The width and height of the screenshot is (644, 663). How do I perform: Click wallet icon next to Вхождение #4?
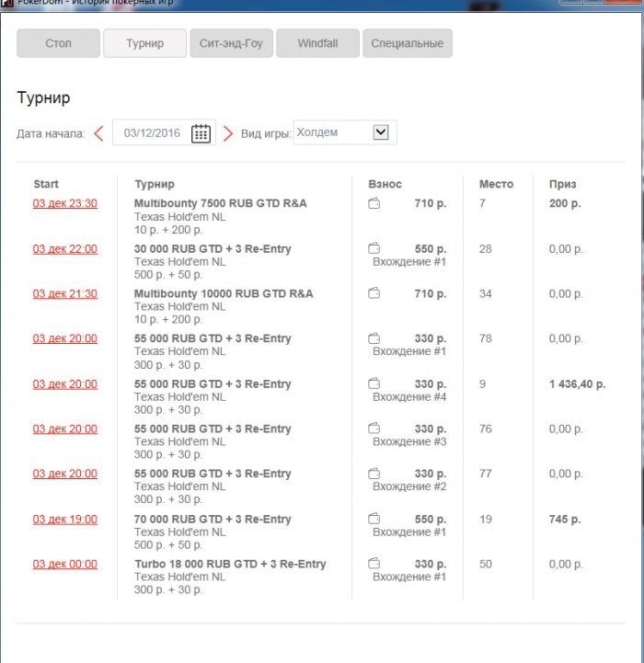point(374,383)
